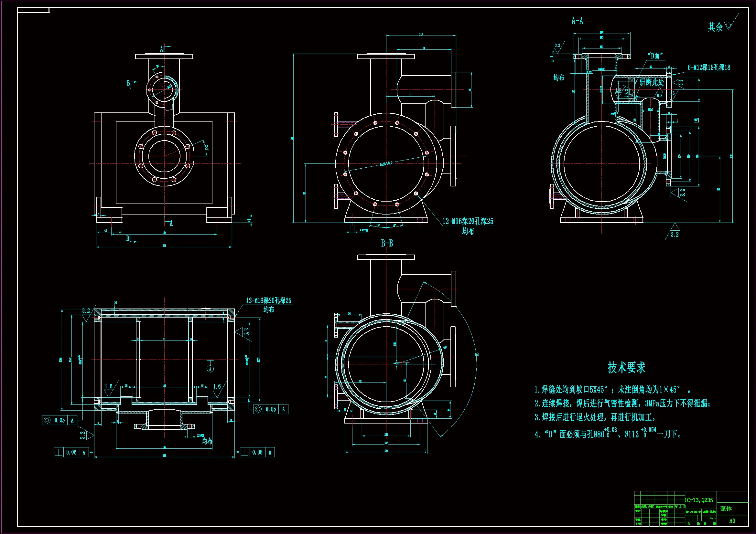This screenshot has width=756, height=534.
Task: Click the A0 sheet size cell
Action: point(732,520)
